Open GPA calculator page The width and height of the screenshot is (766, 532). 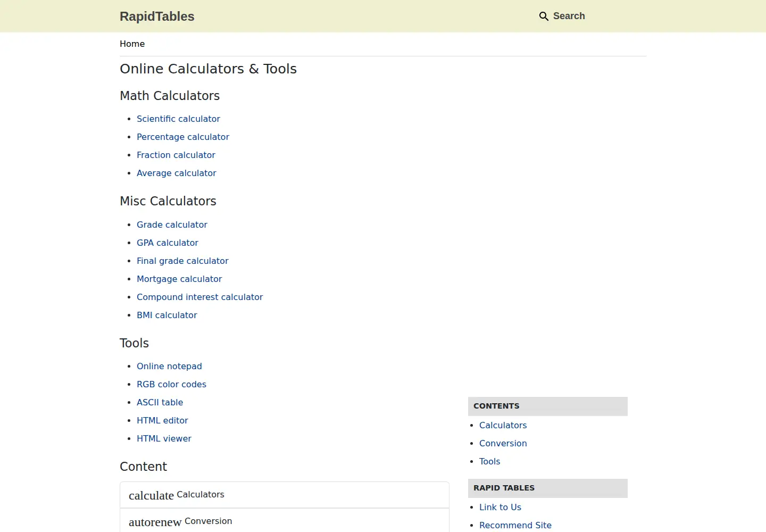click(x=168, y=243)
